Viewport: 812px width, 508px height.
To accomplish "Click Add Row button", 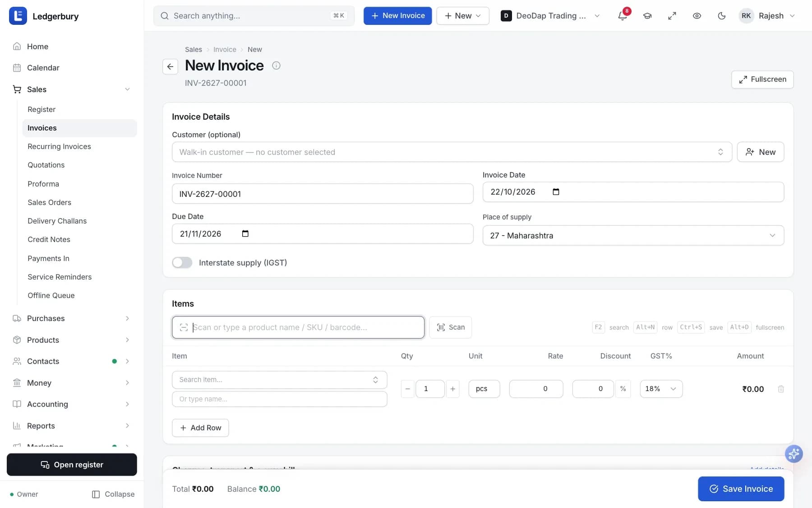I will pyautogui.click(x=200, y=428).
